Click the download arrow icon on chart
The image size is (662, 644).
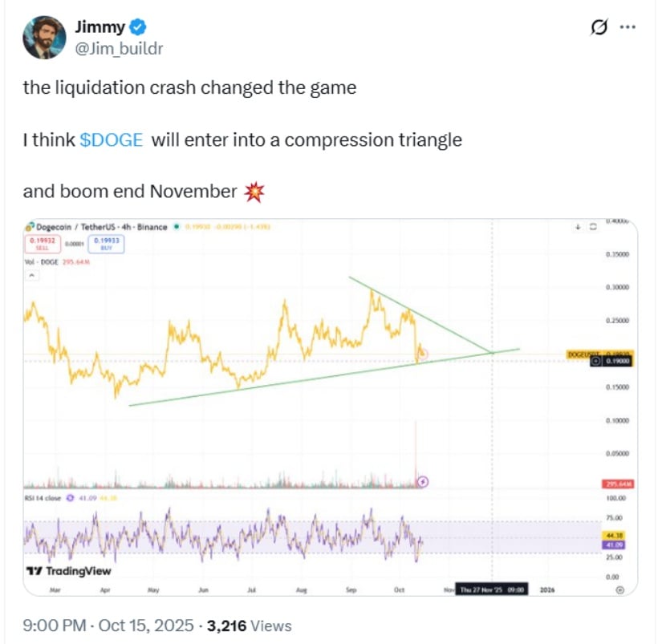[x=577, y=227]
